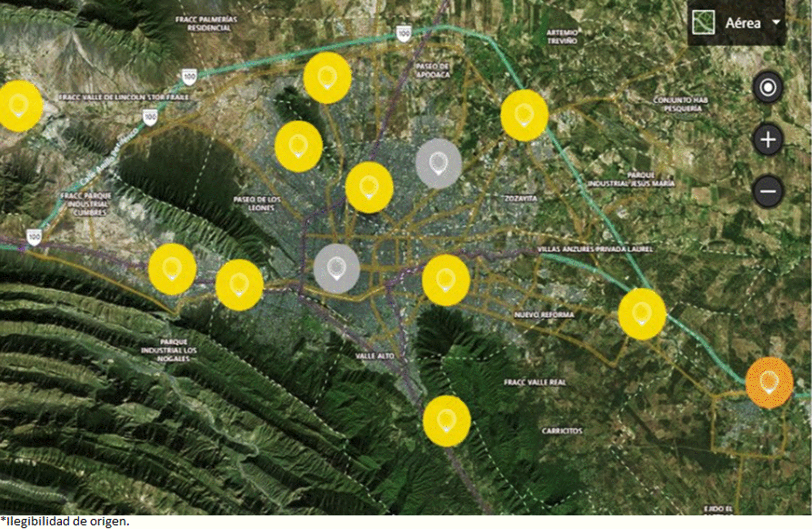Viewport: 812px width, 529px height.
Task: Zoom out with the minus button
Action: (x=768, y=192)
